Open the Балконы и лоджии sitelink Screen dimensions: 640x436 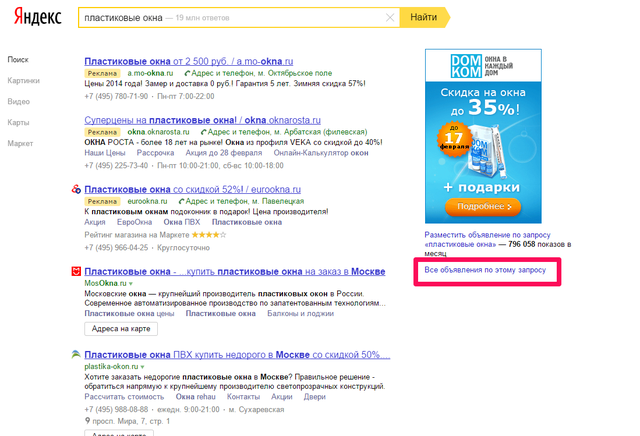pos(300,314)
